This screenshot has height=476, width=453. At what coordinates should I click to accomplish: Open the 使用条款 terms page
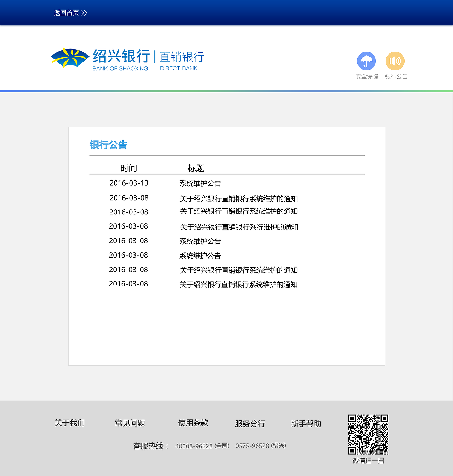(193, 423)
